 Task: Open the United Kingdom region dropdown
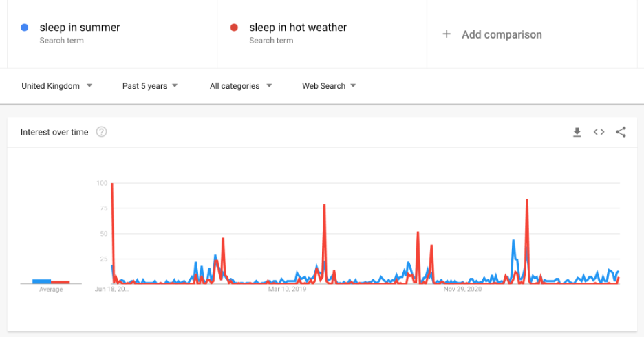57,86
